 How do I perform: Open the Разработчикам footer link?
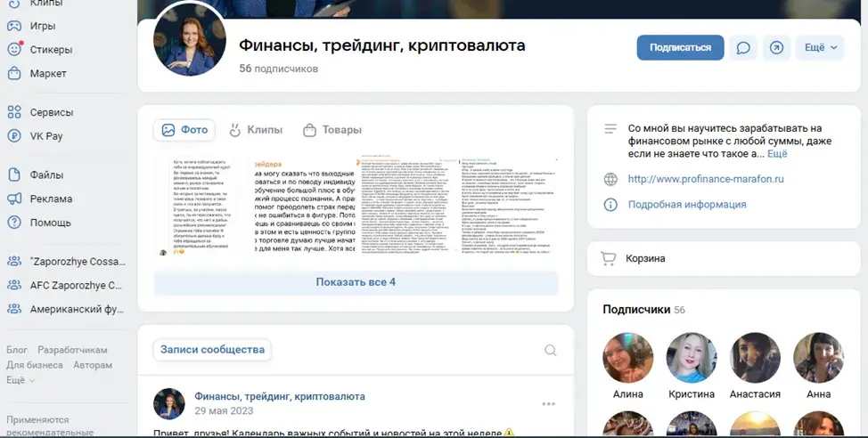click(72, 350)
